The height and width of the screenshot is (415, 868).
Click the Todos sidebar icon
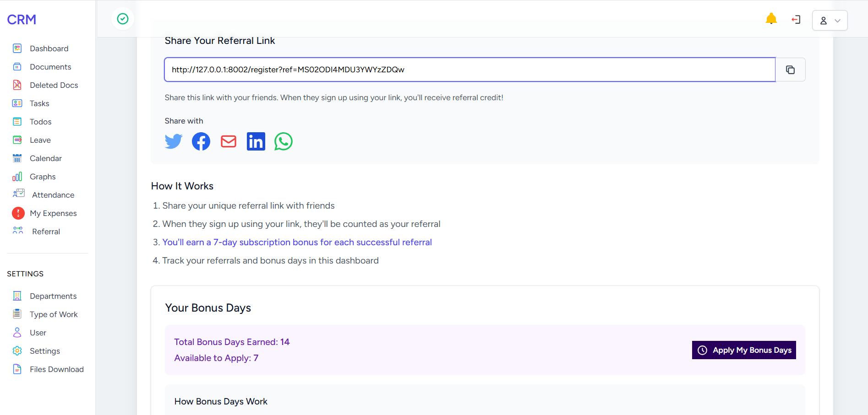point(17,122)
